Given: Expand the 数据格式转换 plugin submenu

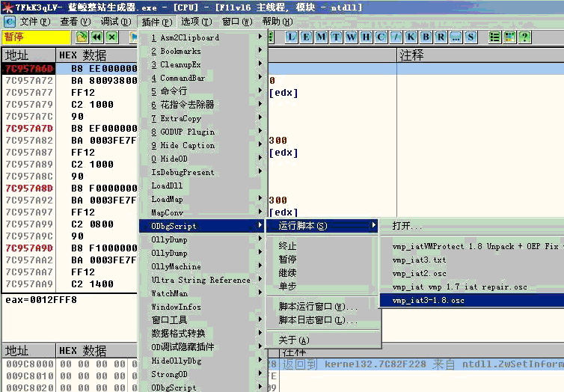Looking at the screenshot, I should pos(203,334).
